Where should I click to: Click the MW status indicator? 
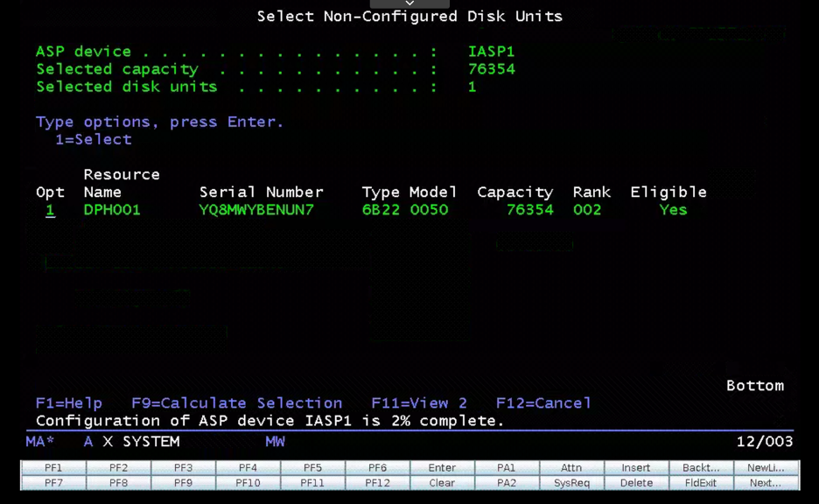point(276,442)
